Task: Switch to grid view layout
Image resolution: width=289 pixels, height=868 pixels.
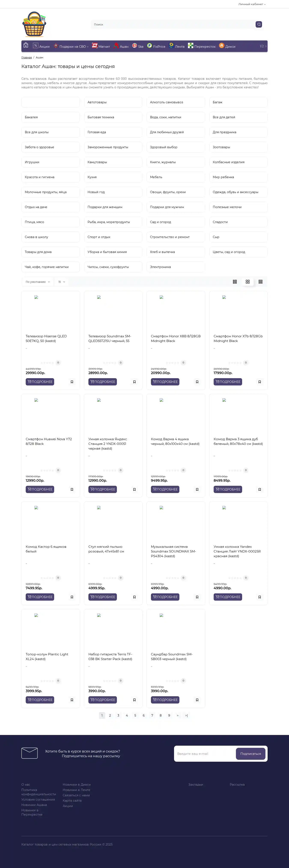Action: tap(247, 282)
